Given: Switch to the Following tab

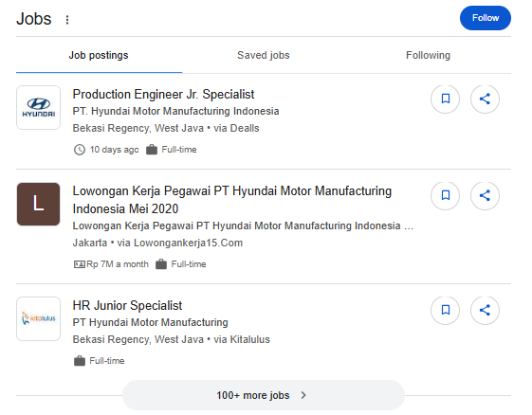Looking at the screenshot, I should (x=429, y=55).
